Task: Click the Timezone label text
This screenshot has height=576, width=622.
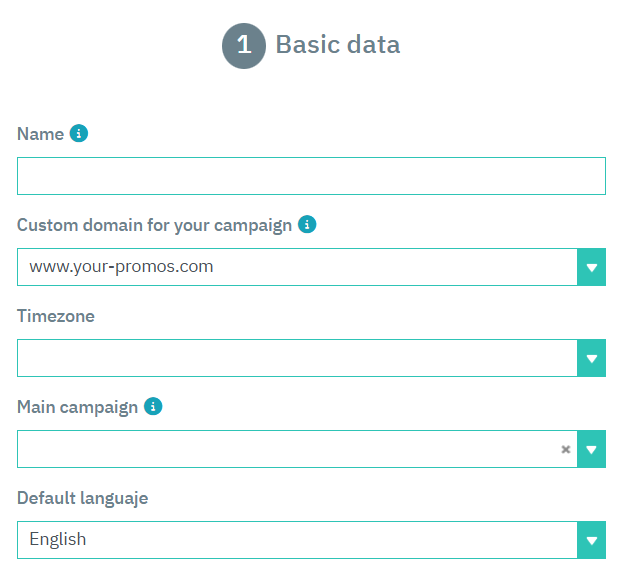Action: pos(56,316)
